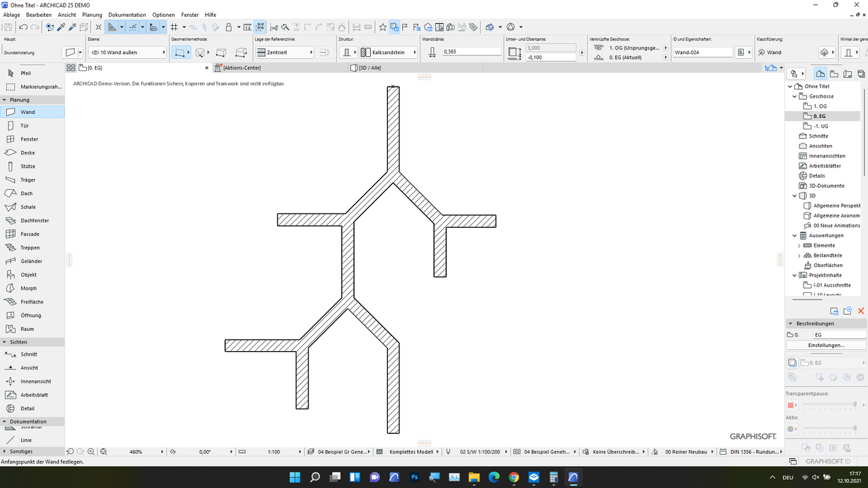This screenshot has width=868, height=488.
Task: Select the Objekt tool
Action: tap(33, 274)
